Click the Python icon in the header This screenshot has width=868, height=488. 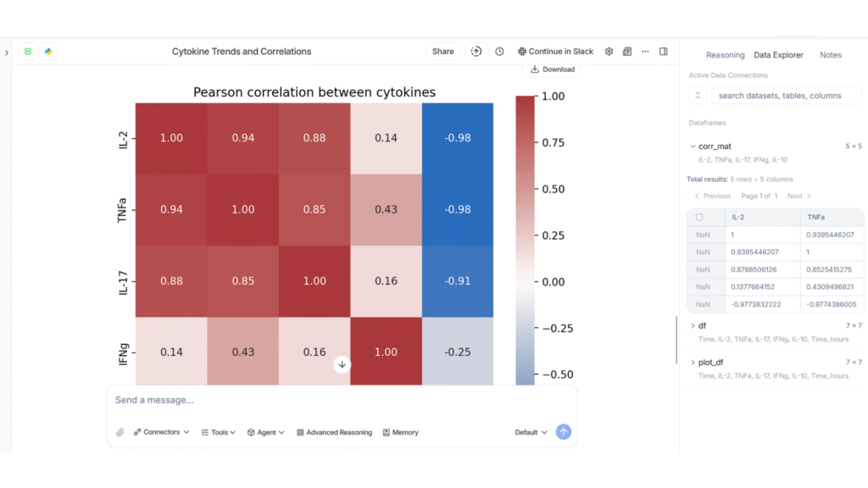[x=48, y=52]
